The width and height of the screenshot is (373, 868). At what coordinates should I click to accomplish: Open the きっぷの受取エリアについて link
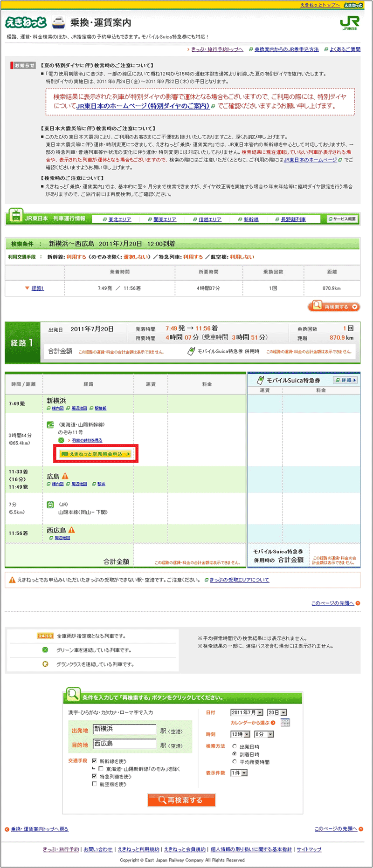tap(239, 580)
